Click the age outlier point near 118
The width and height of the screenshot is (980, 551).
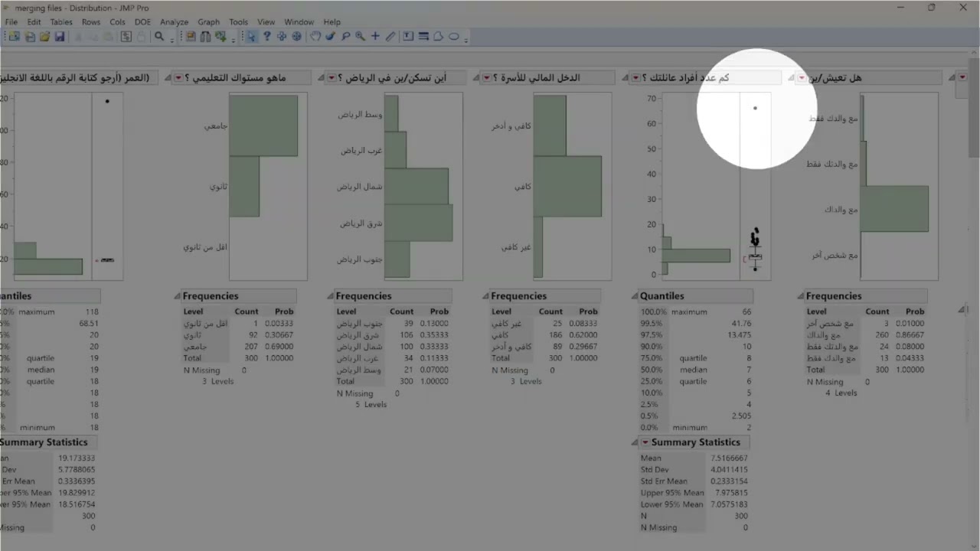coord(107,101)
